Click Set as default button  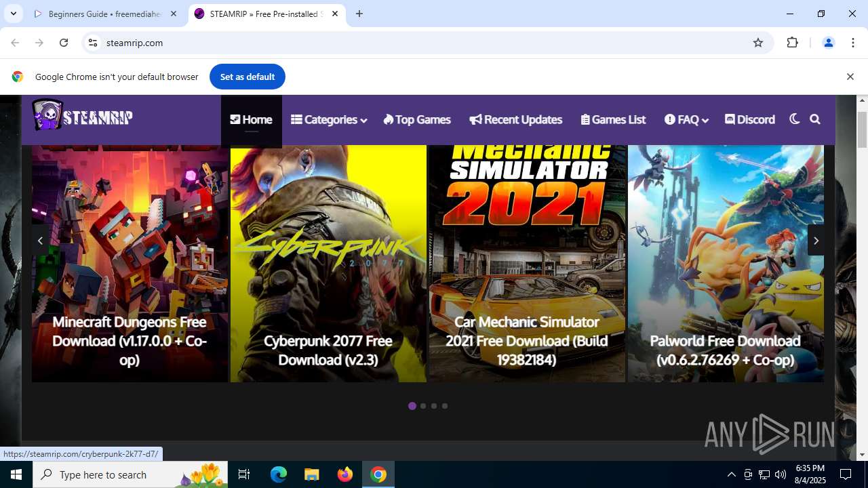click(248, 77)
